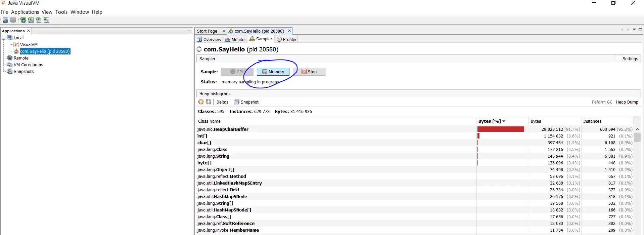The height and width of the screenshot is (235, 644).
Task: Select the VM Coredumps tree node
Action: click(29, 65)
